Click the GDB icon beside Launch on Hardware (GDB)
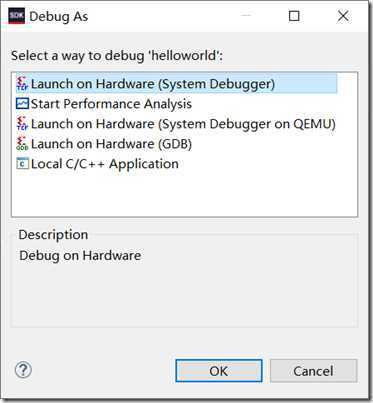Screen dimensions: 373x403 pyautogui.click(x=22, y=144)
